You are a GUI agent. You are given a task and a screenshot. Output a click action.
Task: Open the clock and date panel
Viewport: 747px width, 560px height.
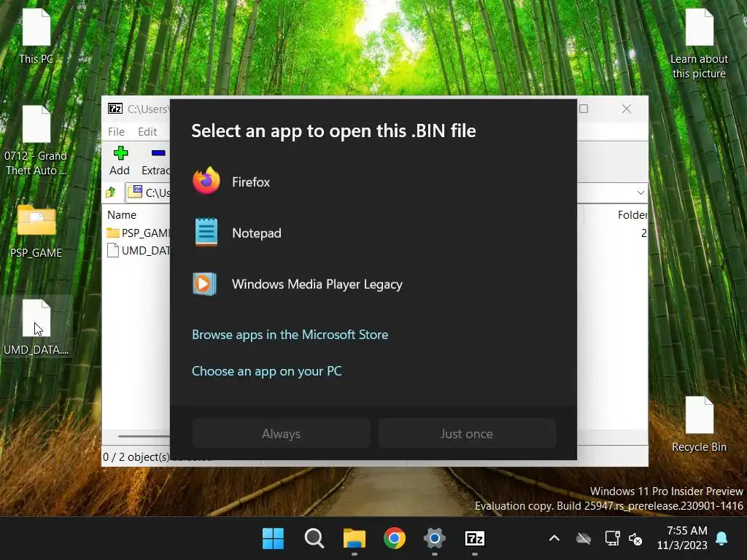pos(682,537)
